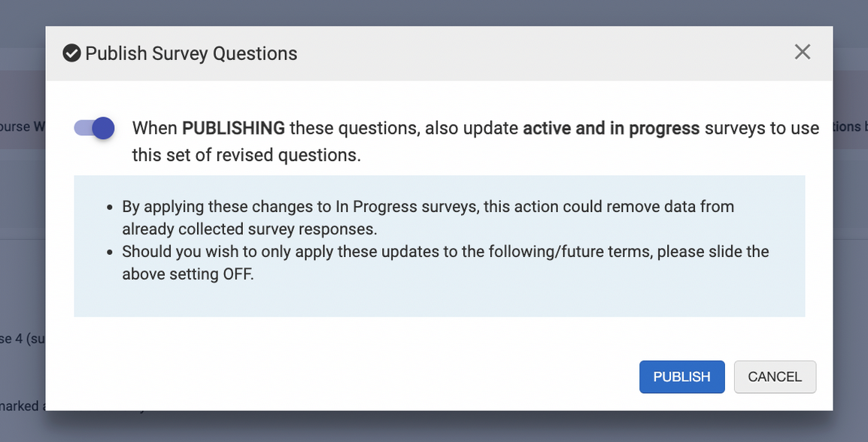Click 'above setting OFF' text in the notice
868x442 pixels.
188,274
